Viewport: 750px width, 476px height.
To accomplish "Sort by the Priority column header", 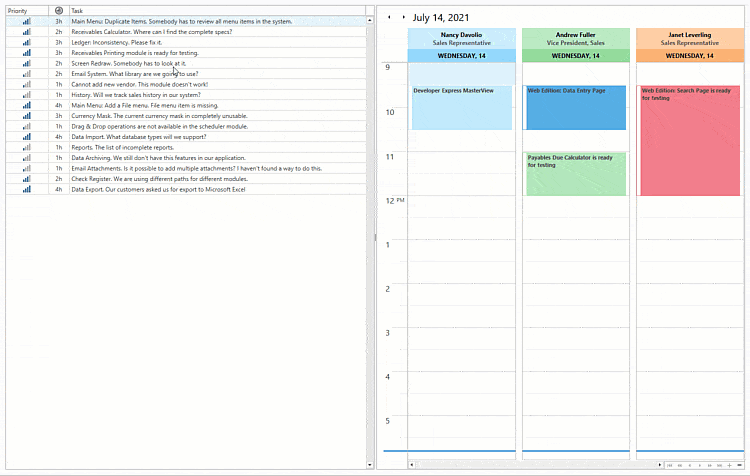I will coord(27,11).
